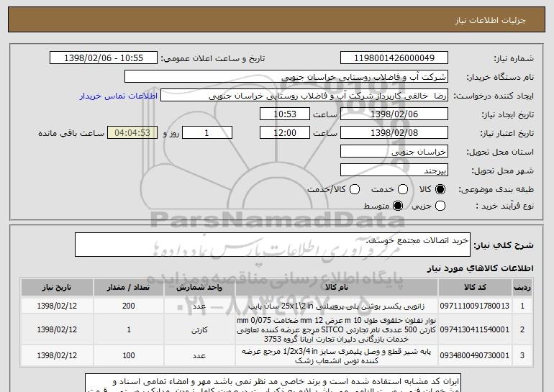Click the نام کالا column header
This screenshot has height=392, width=554.
[337, 288]
